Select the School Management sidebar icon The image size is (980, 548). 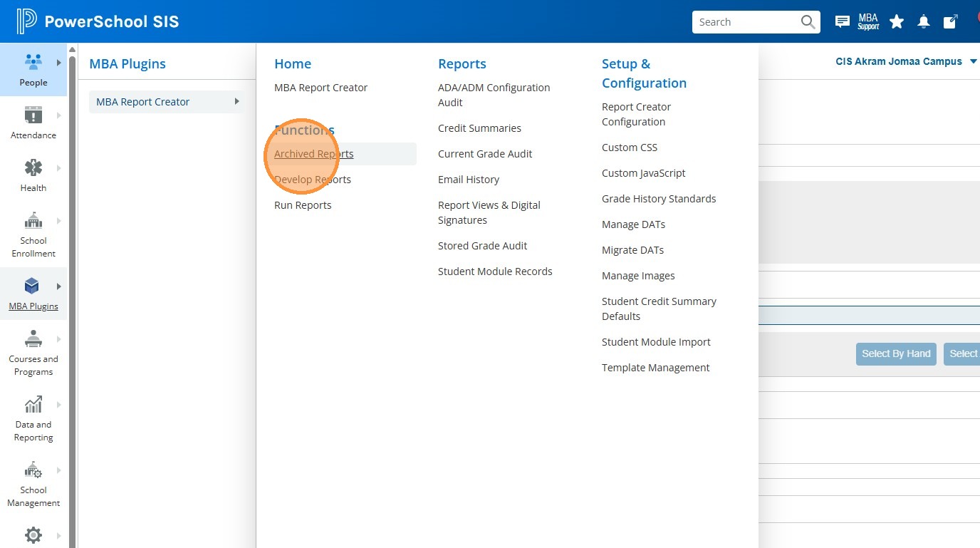click(x=33, y=470)
